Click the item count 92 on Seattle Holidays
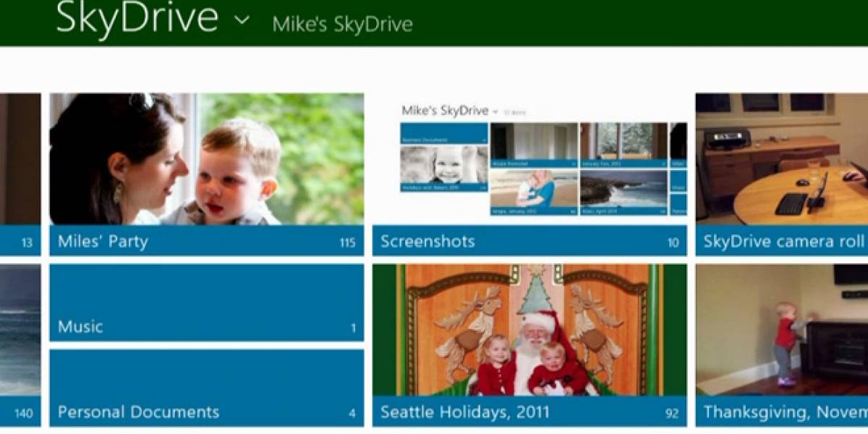The image size is (868, 434). 673,414
